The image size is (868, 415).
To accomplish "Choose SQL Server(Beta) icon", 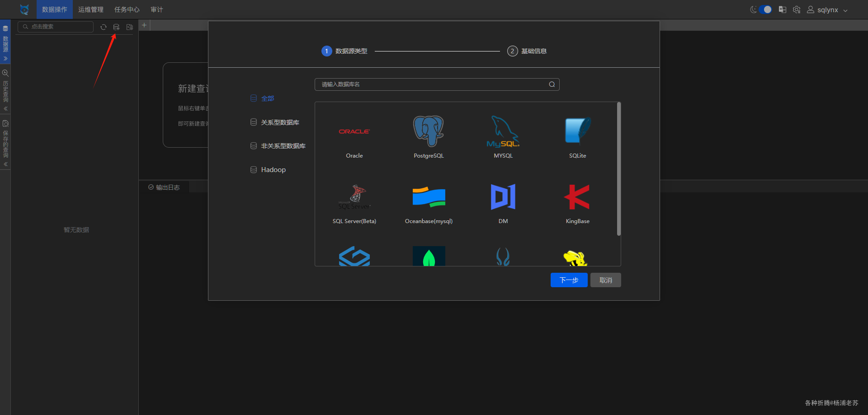I will [x=354, y=197].
